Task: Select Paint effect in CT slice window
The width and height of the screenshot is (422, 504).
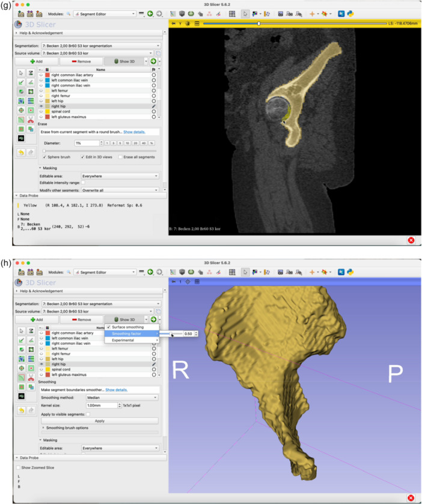Action: [x=21, y=82]
